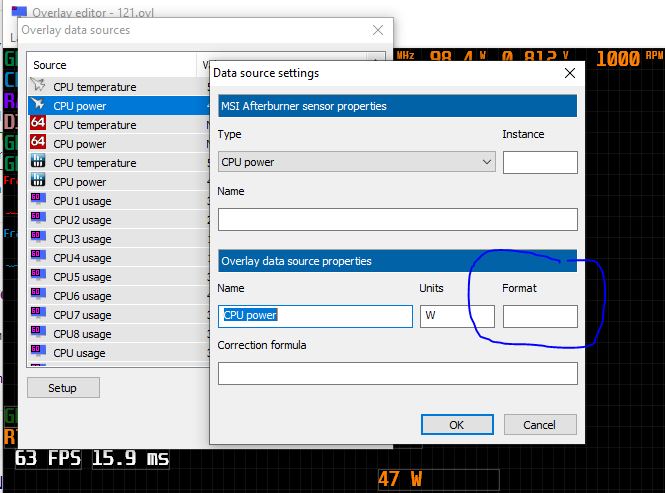Select CPU4 usage in the source list
665x493 pixels.
coord(118,258)
